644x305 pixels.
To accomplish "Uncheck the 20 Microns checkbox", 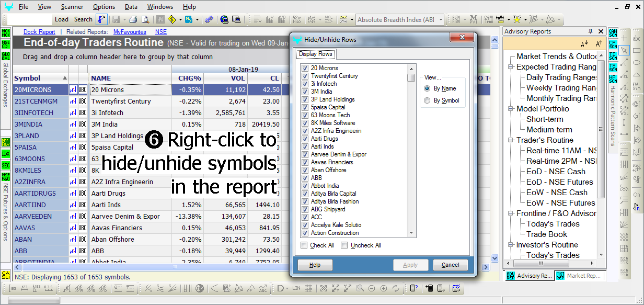I will [x=305, y=68].
